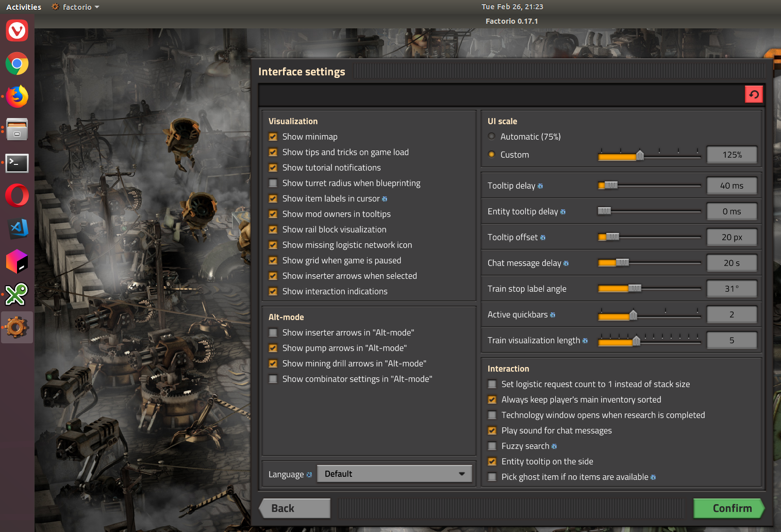Viewport: 781px width, 532px height.
Task: Toggle Show tutorial notifications
Action: (x=273, y=168)
